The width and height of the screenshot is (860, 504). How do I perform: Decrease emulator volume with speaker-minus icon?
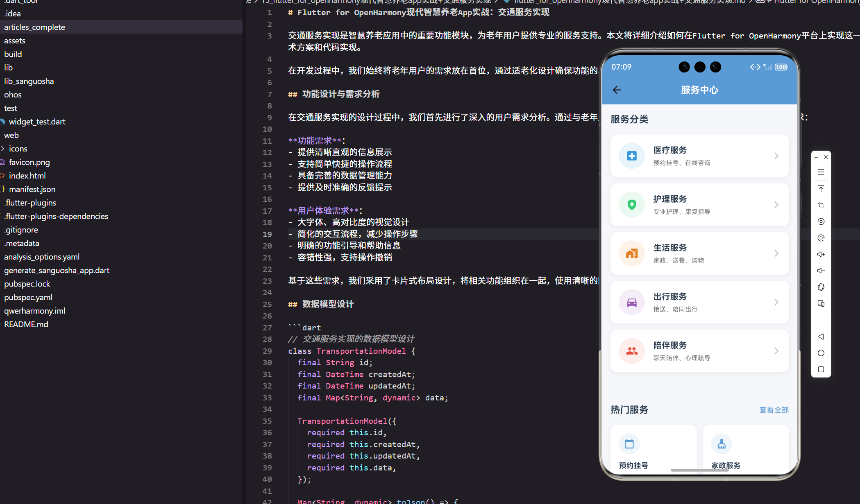click(x=821, y=271)
